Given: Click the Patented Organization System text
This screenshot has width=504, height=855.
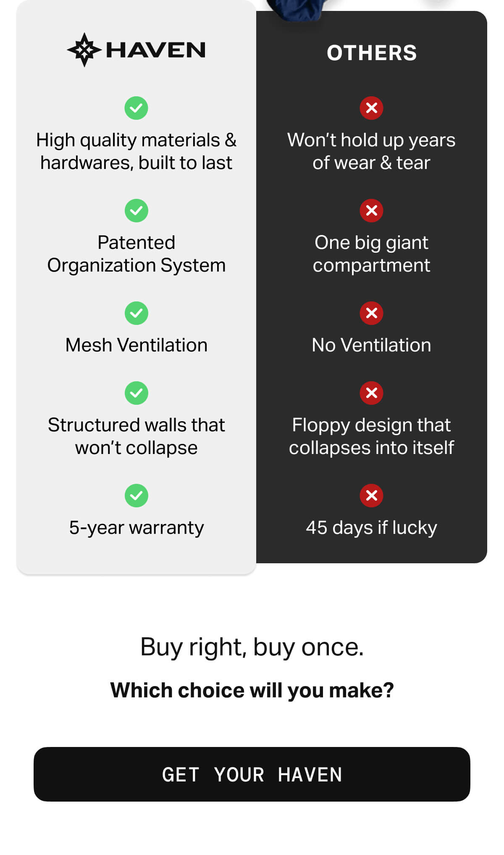Looking at the screenshot, I should coord(136,254).
